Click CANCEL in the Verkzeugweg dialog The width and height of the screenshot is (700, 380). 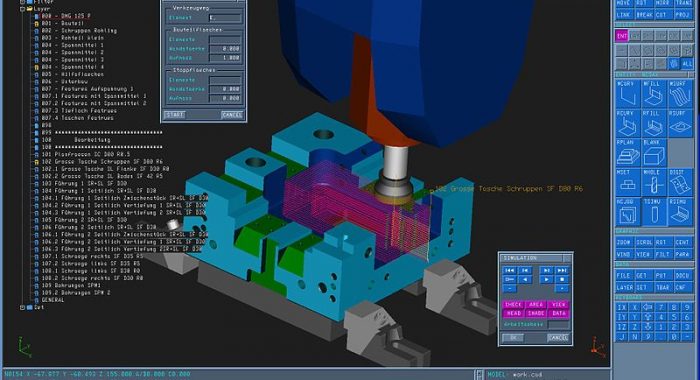[x=232, y=115]
